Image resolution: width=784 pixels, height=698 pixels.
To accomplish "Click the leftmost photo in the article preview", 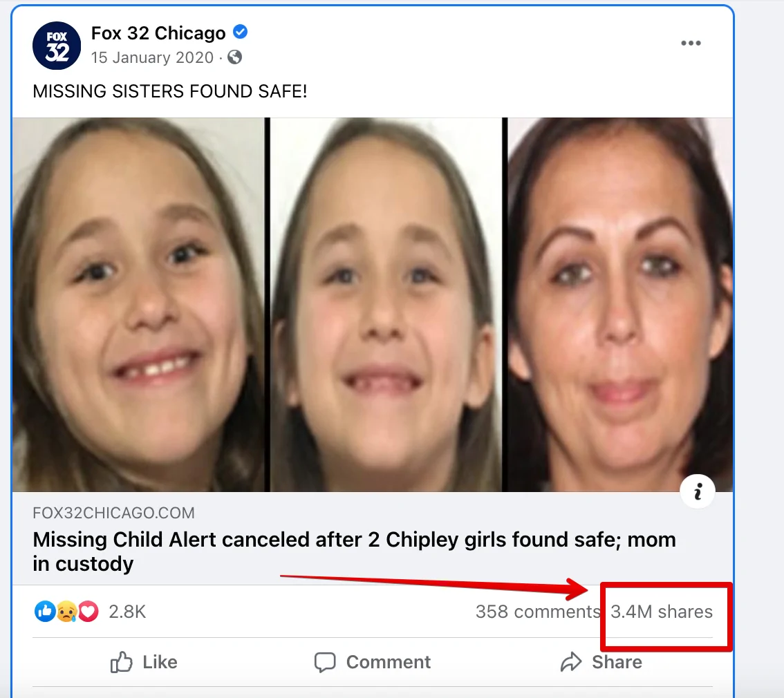I will tap(138, 305).
